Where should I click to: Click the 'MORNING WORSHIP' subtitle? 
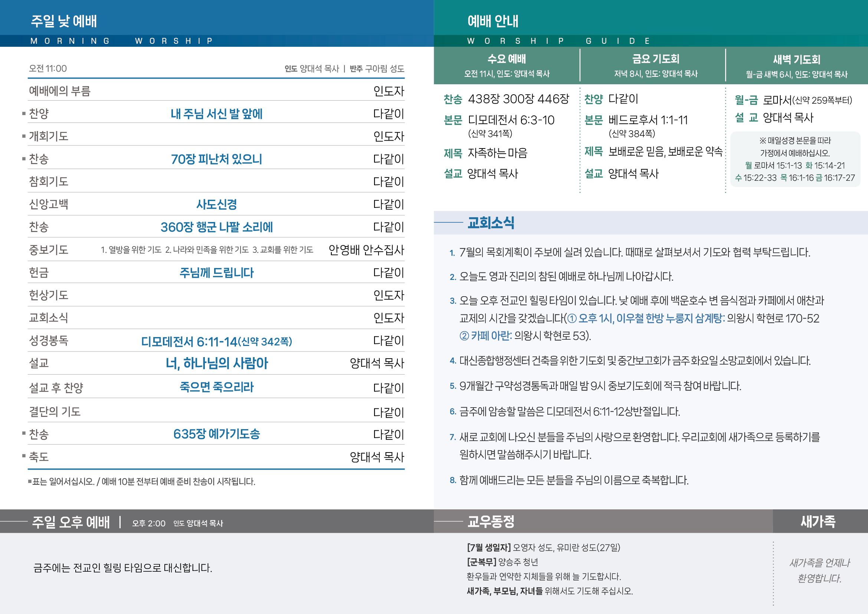click(122, 41)
